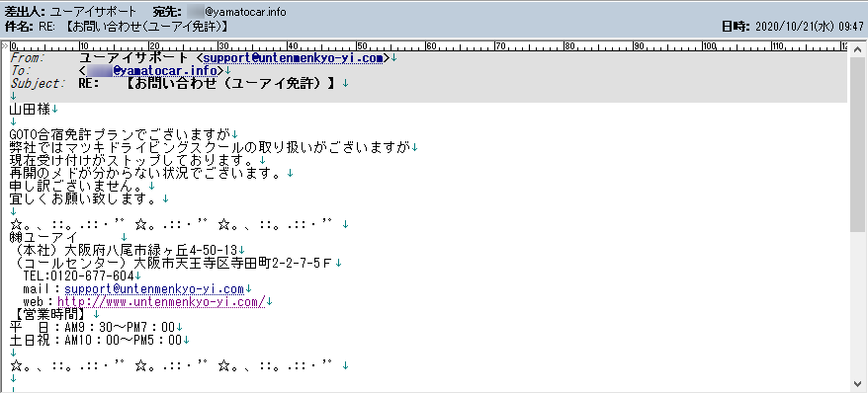Screen dimensions: 868x394
Task: Click the date 2020/10/21(水) 09:47
Action: coord(810,26)
